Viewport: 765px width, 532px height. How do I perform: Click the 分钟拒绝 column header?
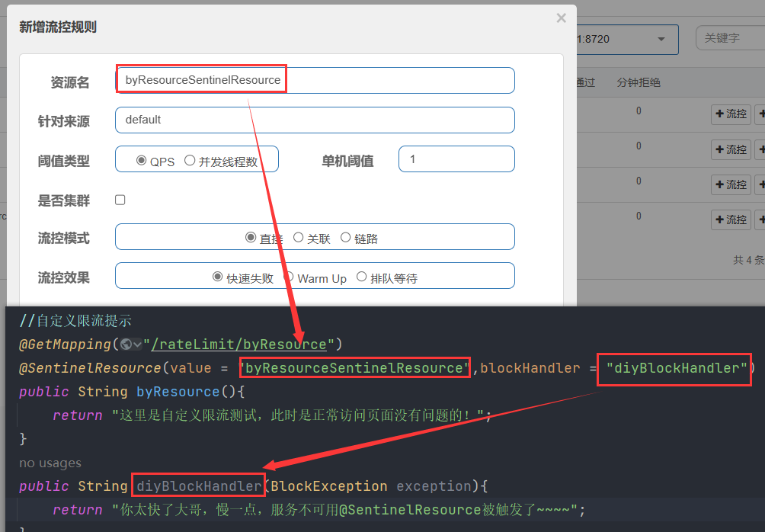(639, 82)
